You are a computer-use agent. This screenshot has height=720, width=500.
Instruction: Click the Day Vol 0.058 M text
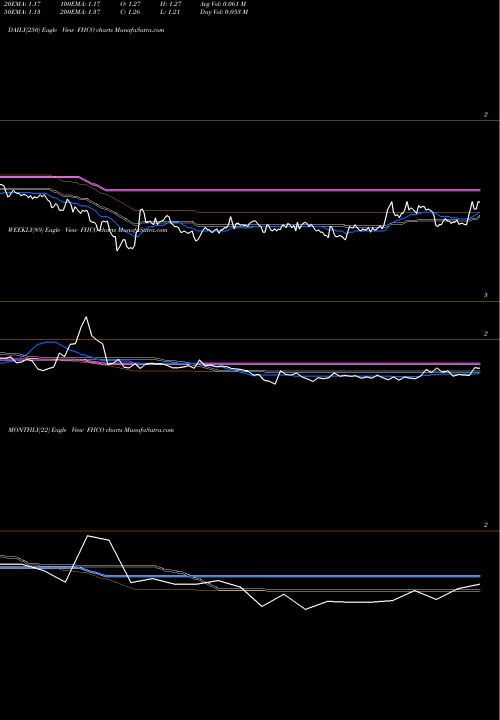click(x=224, y=12)
